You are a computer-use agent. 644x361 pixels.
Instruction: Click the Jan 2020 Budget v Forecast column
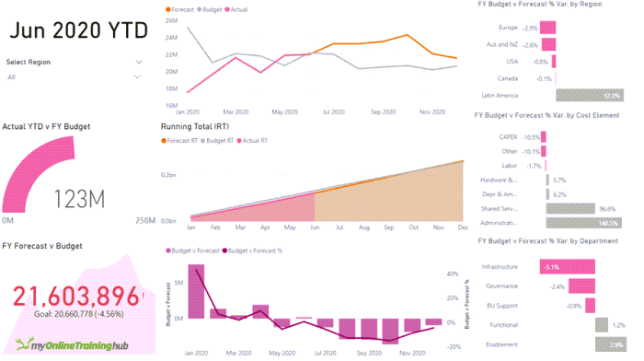196,292
